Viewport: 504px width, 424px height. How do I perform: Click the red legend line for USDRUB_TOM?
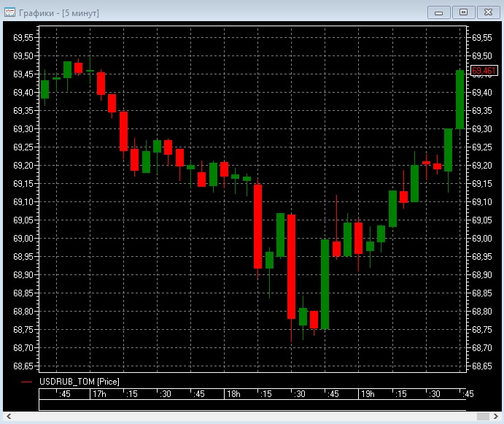point(27,382)
